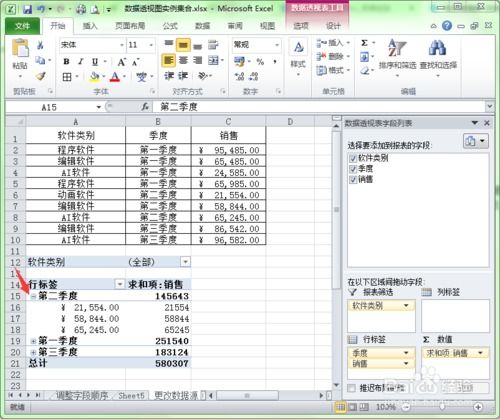
Task: Switch to the 页面布局 Page Layout tab
Action: tap(130, 26)
